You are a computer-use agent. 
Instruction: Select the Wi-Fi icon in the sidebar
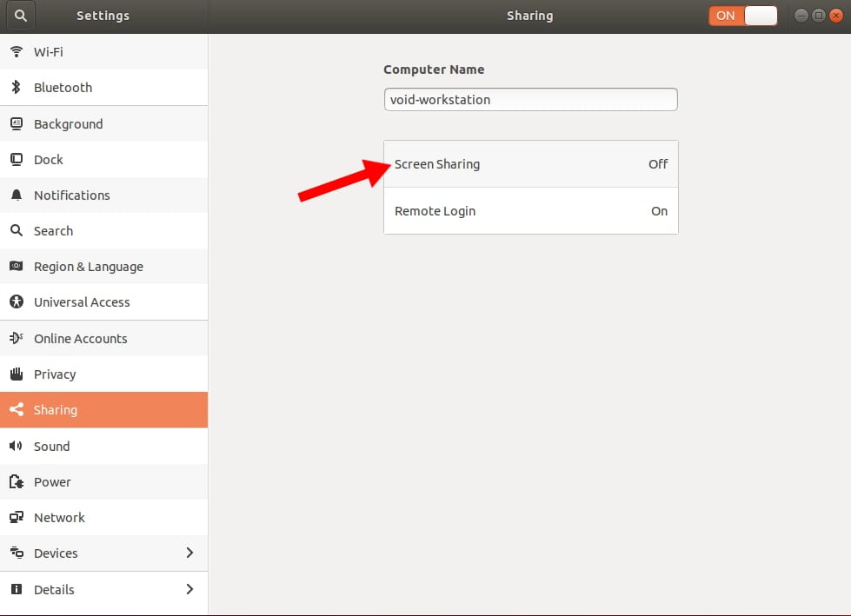point(17,51)
